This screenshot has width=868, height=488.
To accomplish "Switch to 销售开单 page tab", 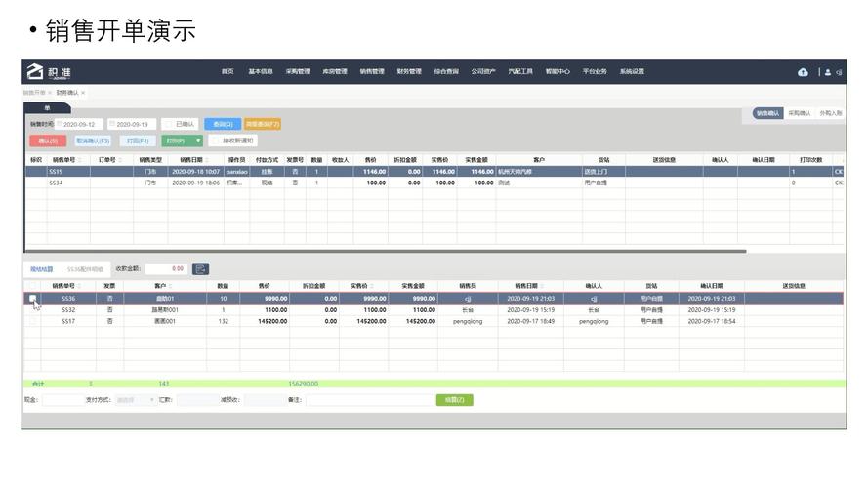I will 34,93.
